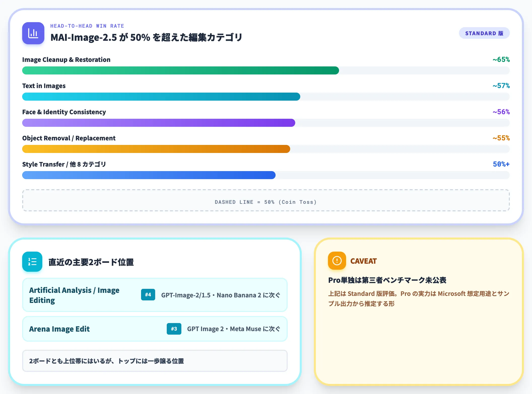
Task: Click the 2ボードとも上位帯 note box
Action: (x=155, y=361)
